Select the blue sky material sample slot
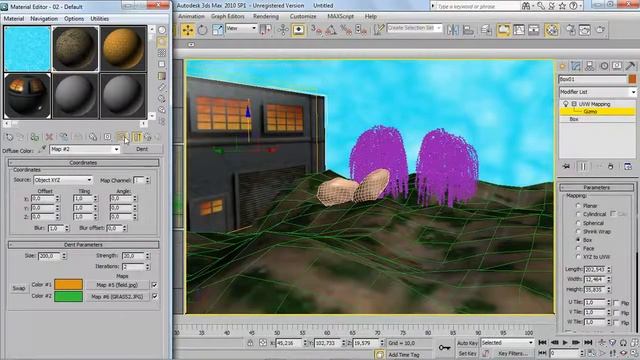The height and width of the screenshot is (360, 640). [x=27, y=49]
